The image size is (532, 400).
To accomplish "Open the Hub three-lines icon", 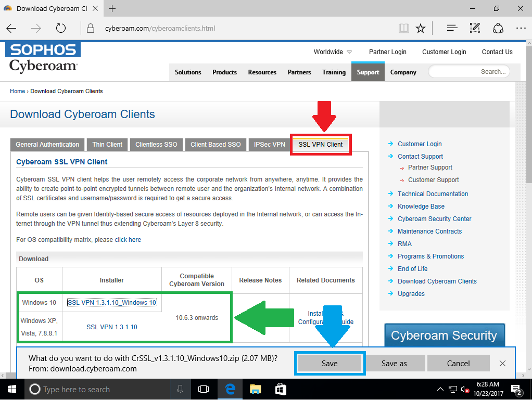I will [452, 28].
